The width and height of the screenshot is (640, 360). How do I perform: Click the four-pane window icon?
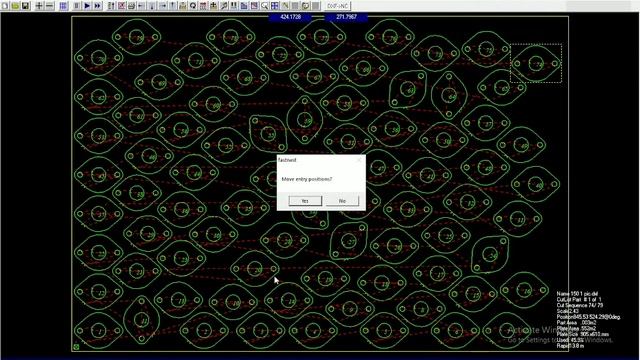click(x=275, y=6)
